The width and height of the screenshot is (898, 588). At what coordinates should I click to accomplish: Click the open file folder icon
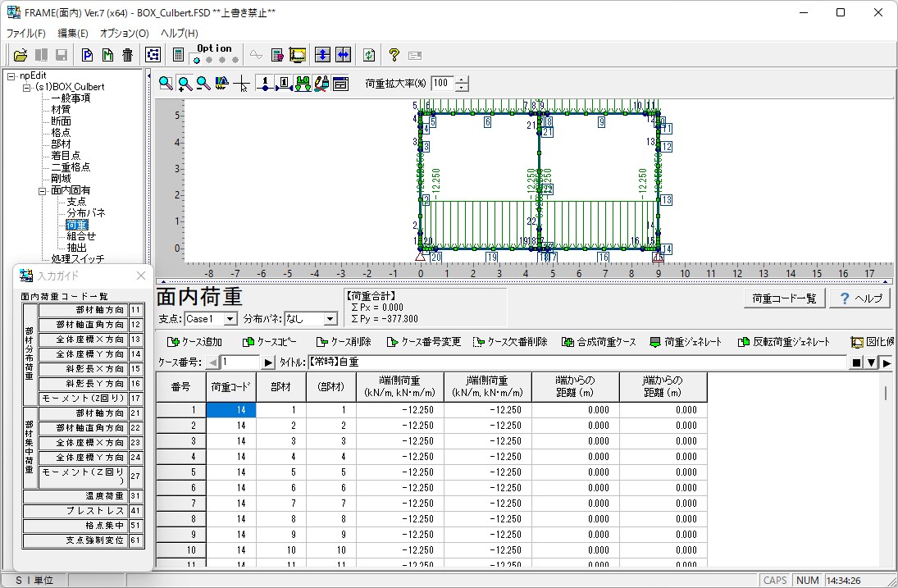coord(21,55)
